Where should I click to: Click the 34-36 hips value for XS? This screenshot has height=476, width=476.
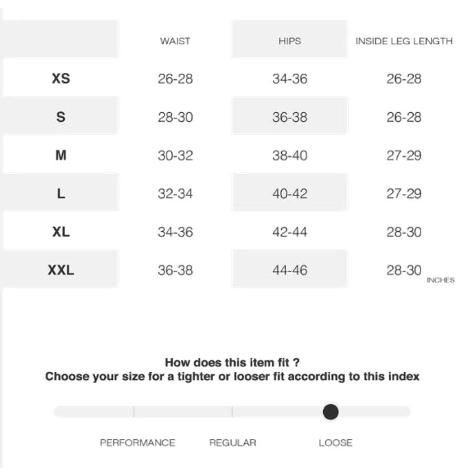[289, 79]
